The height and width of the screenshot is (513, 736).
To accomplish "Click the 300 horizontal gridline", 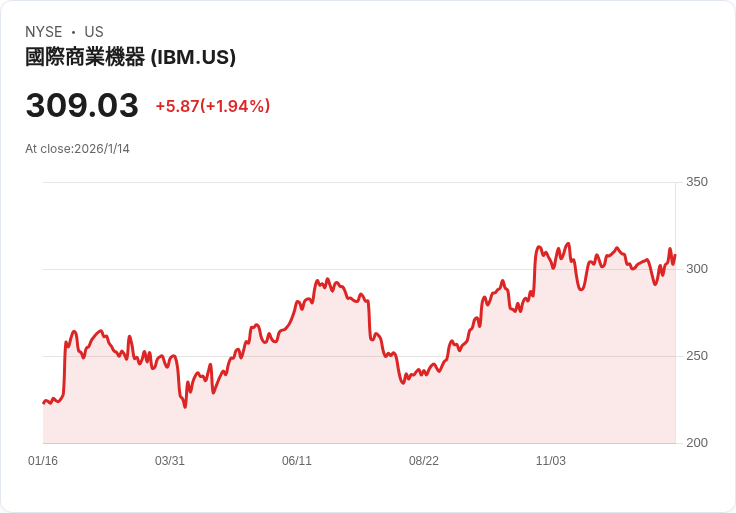I will [x=359, y=269].
